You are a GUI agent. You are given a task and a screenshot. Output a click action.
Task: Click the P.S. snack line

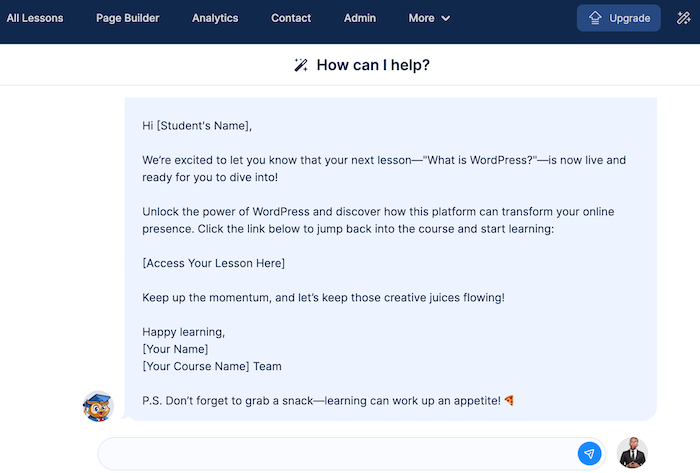[328, 401]
